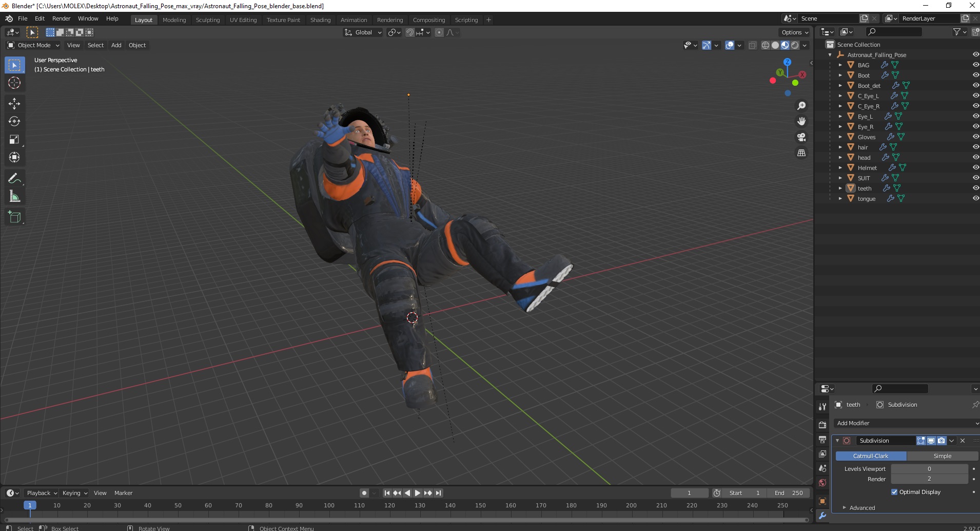Toggle auto keying record button
This screenshot has height=531, width=980.
pos(364,493)
